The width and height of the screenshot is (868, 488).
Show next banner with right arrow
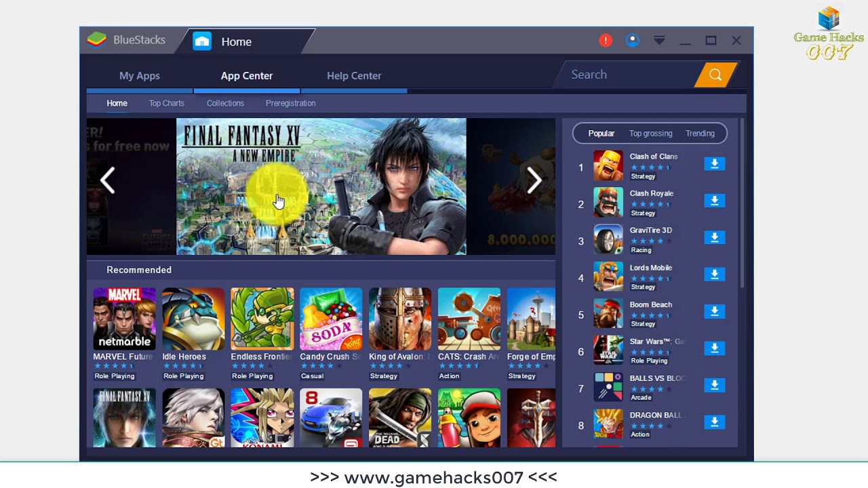[x=534, y=181]
